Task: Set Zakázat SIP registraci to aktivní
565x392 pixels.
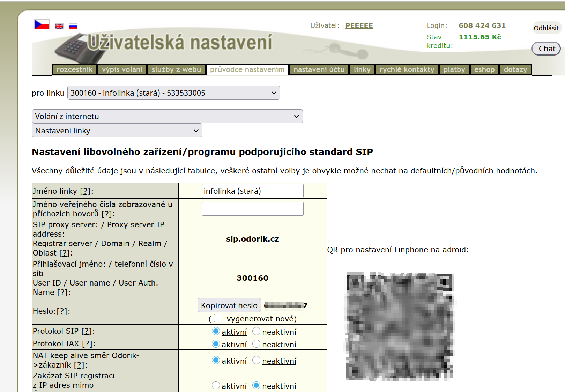Action: (x=216, y=385)
